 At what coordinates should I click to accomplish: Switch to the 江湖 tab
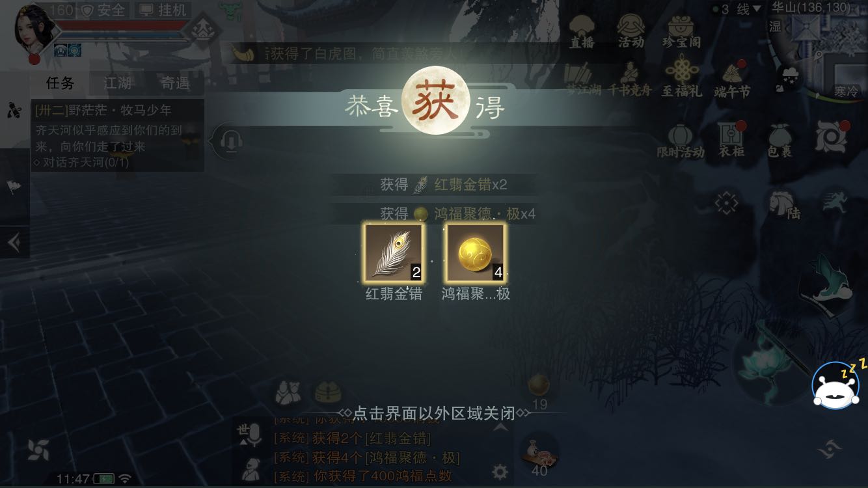(118, 83)
